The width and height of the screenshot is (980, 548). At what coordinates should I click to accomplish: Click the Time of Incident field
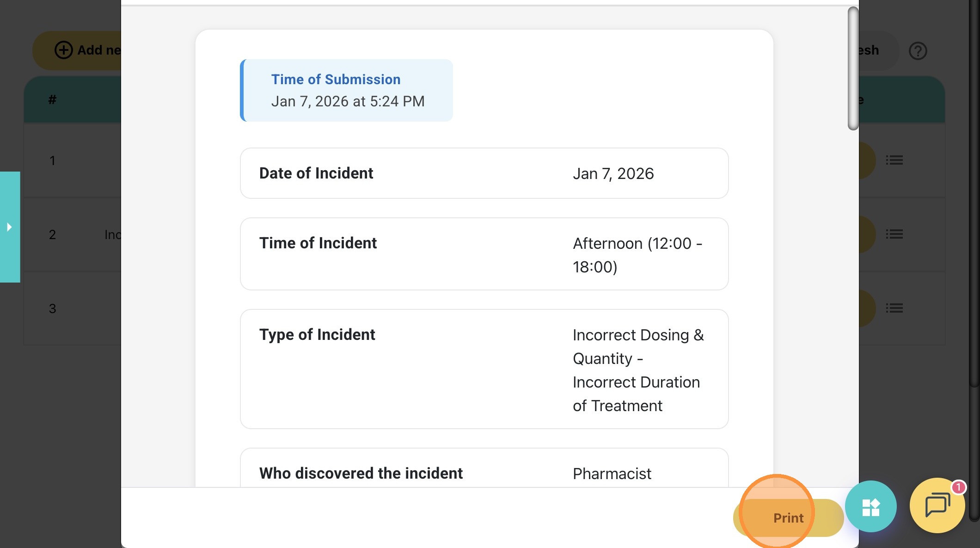[484, 254]
